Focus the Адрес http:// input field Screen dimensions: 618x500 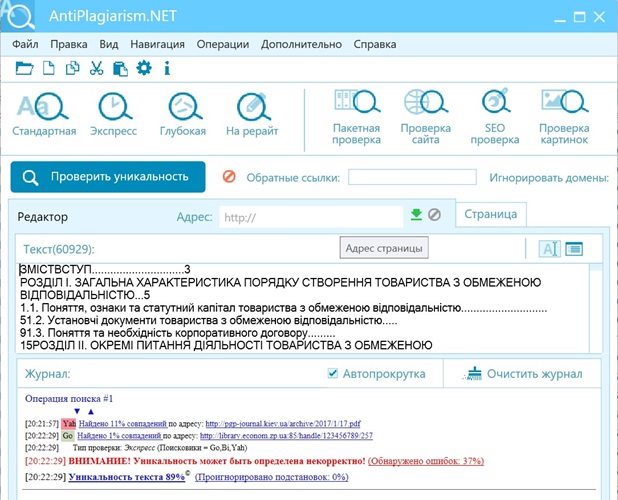pos(311,217)
